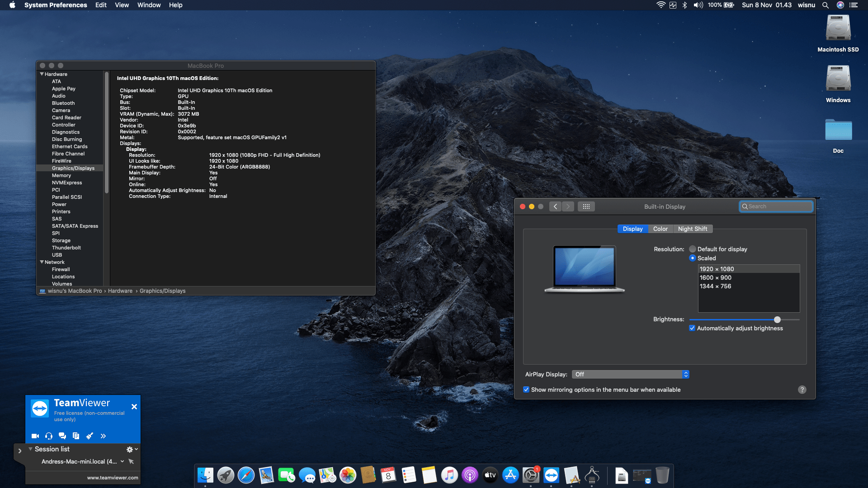This screenshot has width=868, height=488.
Task: Open the Window menu in the menu bar
Action: click(149, 5)
